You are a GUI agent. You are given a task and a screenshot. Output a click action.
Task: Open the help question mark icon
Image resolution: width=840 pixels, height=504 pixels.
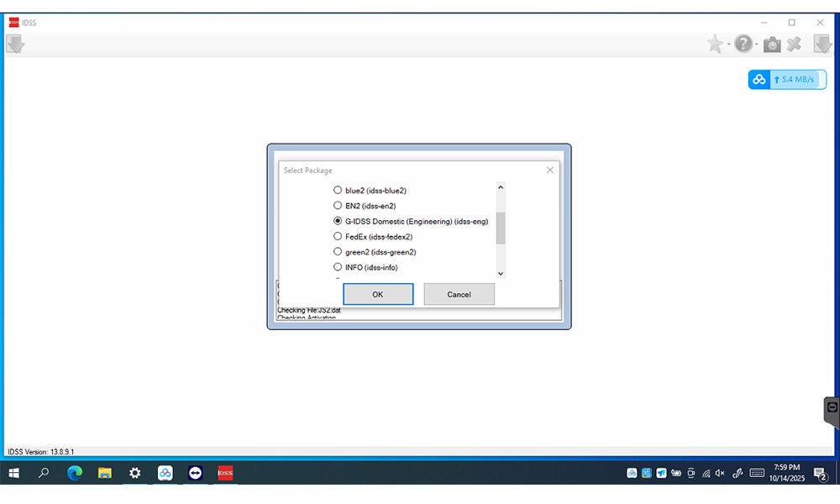743,45
